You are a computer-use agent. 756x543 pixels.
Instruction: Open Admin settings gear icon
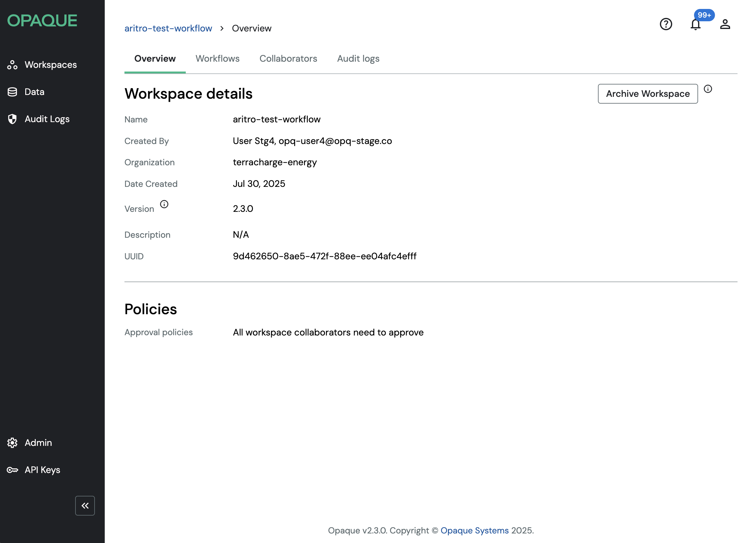point(12,442)
